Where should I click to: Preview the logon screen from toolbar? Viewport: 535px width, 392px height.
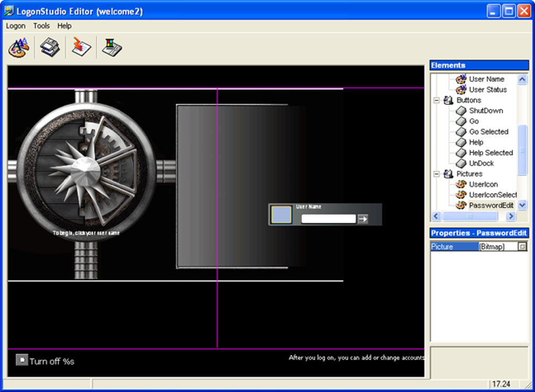[x=111, y=48]
